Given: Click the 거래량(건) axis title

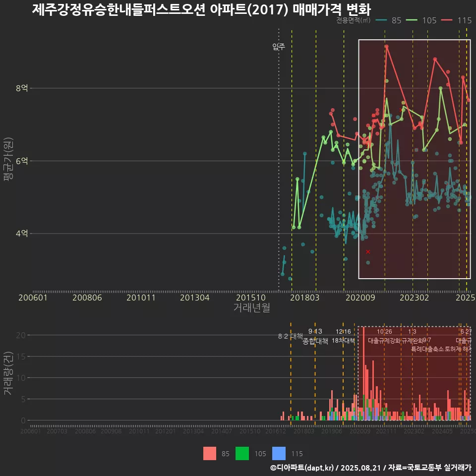Looking at the screenshot, I should [8, 373].
